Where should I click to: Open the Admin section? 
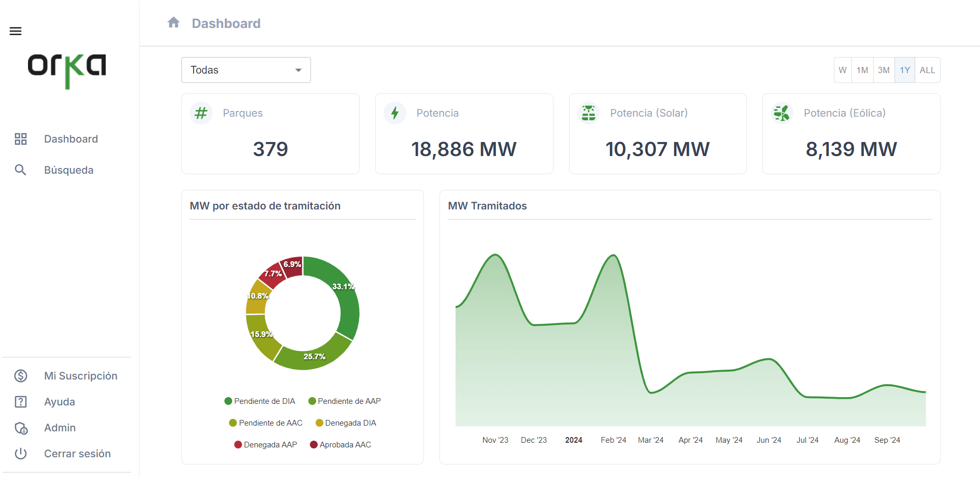click(x=60, y=428)
